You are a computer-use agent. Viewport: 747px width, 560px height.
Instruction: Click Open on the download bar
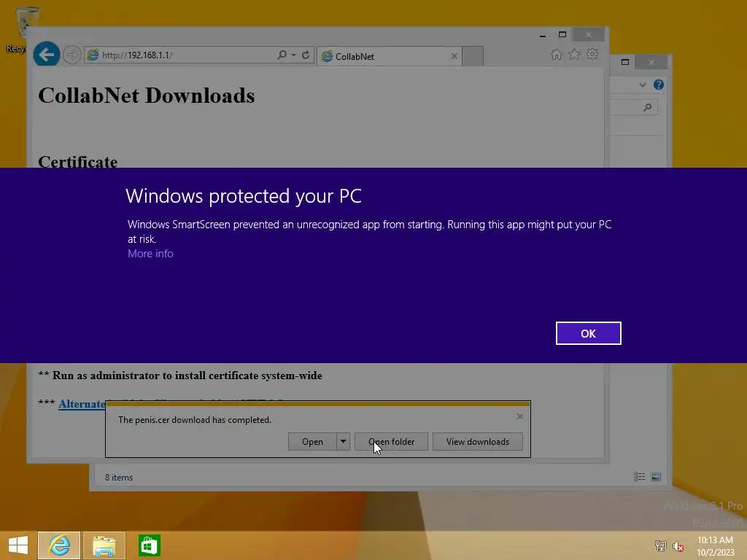pyautogui.click(x=312, y=441)
